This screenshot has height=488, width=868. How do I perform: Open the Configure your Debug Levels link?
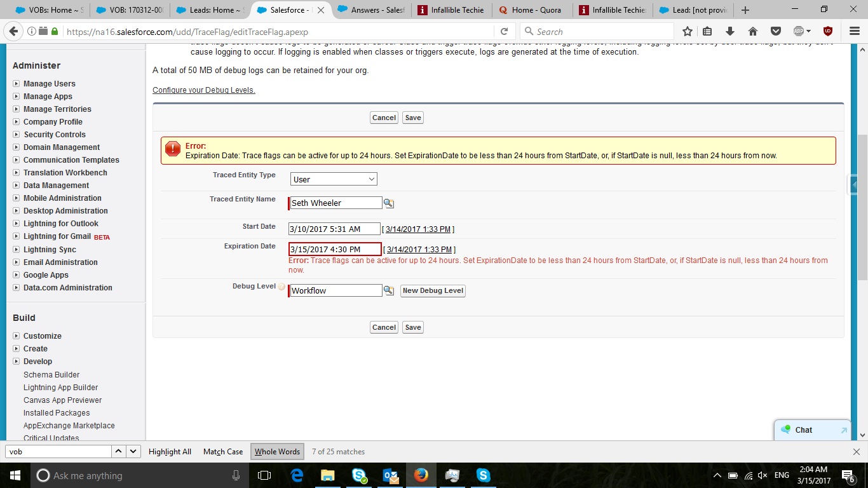(x=203, y=90)
